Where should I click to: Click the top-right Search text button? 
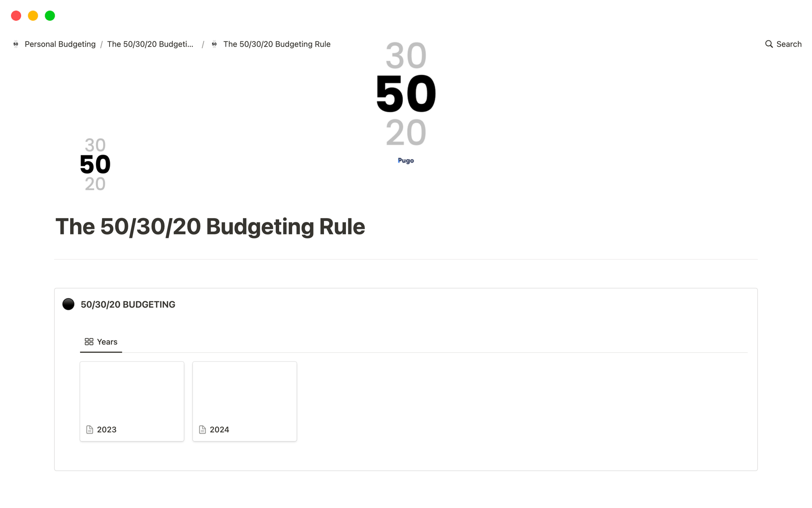pos(784,44)
